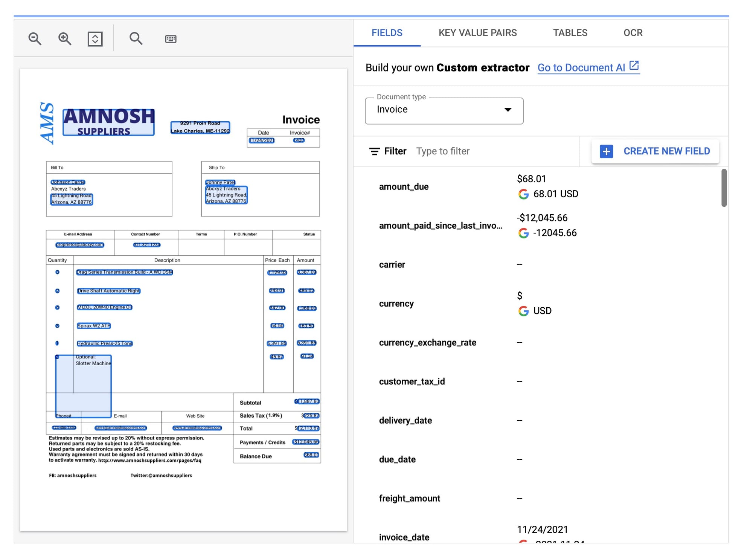753x560 pixels.
Task: Open the Tables tab
Action: pyautogui.click(x=570, y=33)
